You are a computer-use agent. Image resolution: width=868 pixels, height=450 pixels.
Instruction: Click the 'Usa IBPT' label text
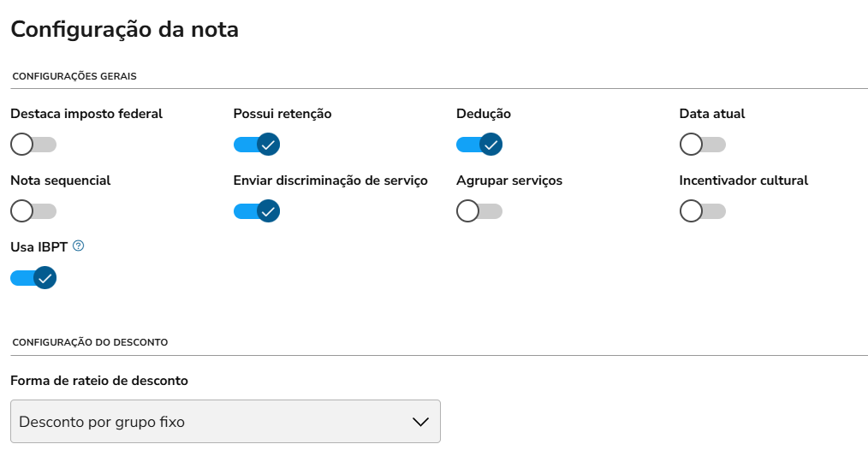coord(39,246)
